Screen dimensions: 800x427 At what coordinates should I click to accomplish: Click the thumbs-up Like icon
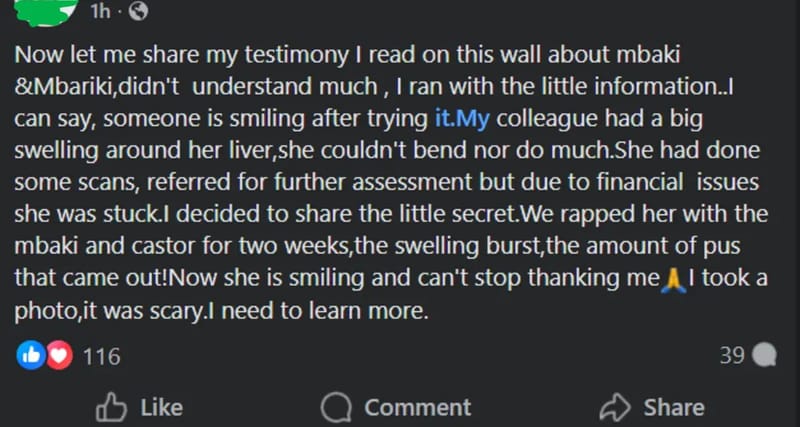coord(110,407)
